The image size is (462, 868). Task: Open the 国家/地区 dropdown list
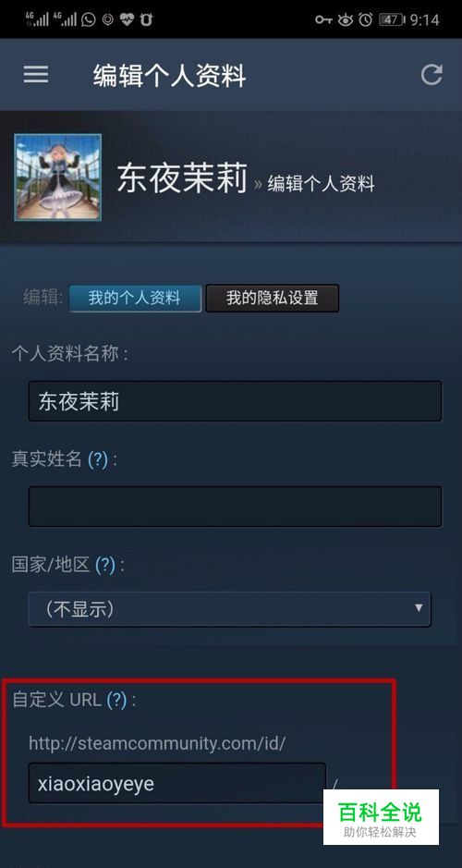coord(230,609)
